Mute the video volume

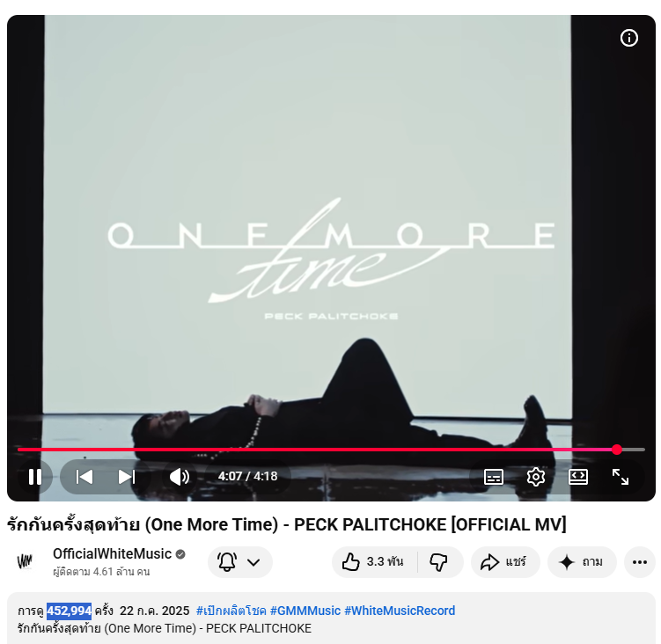pyautogui.click(x=180, y=477)
